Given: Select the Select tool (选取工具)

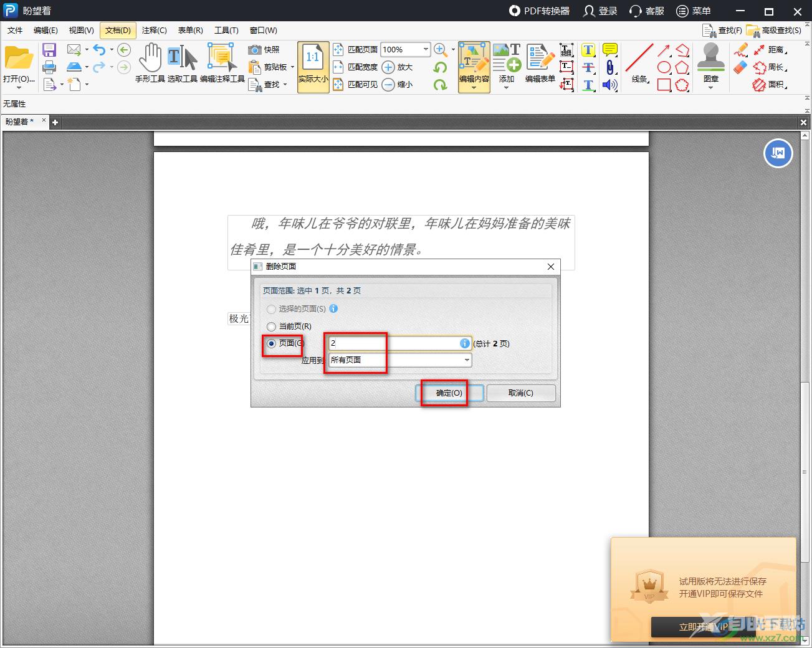Looking at the screenshot, I should [x=183, y=63].
